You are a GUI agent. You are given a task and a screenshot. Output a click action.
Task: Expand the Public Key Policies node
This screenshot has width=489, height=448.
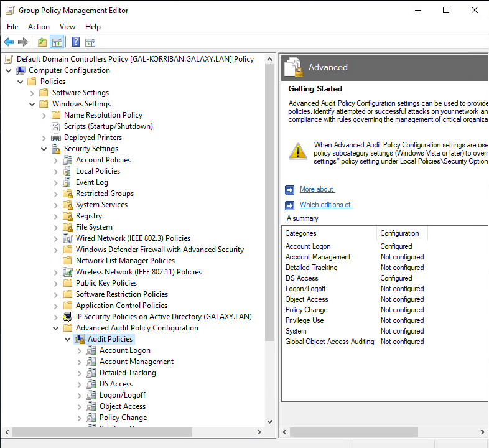click(56, 283)
